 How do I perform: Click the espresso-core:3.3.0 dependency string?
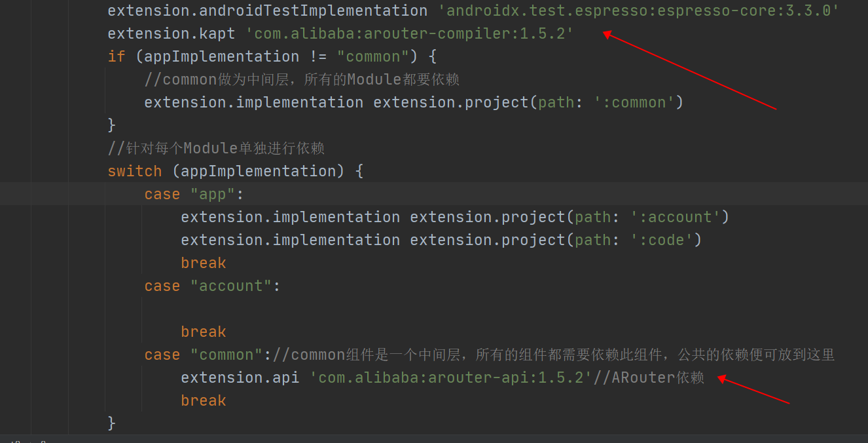coord(642,10)
